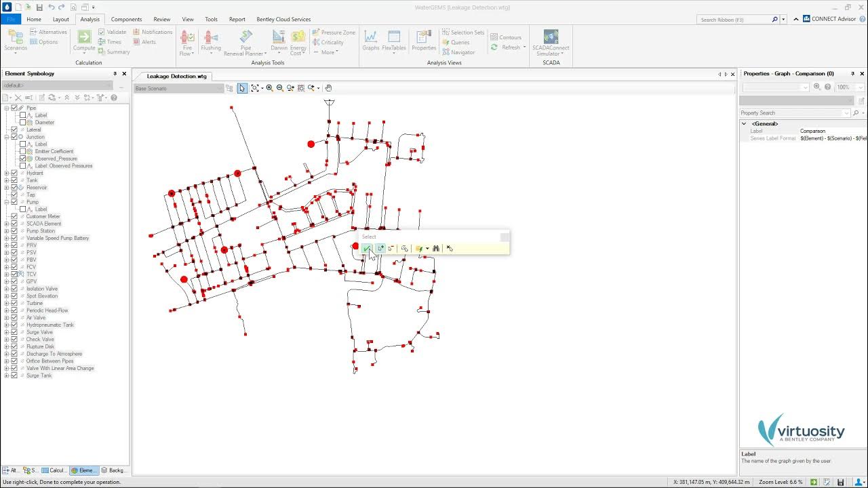Click the Clear selection icon in Select toolbar
This screenshot has height=488, width=868.
450,249
